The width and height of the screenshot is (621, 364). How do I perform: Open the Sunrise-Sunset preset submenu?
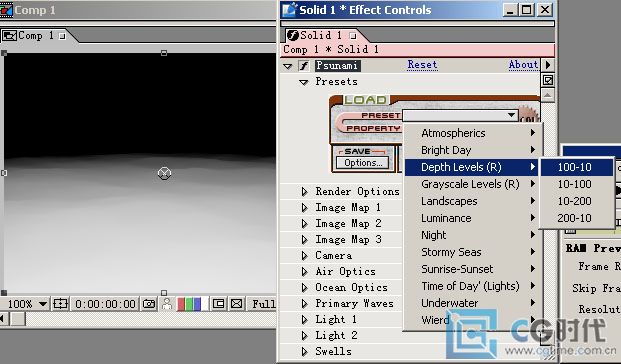pos(471,269)
